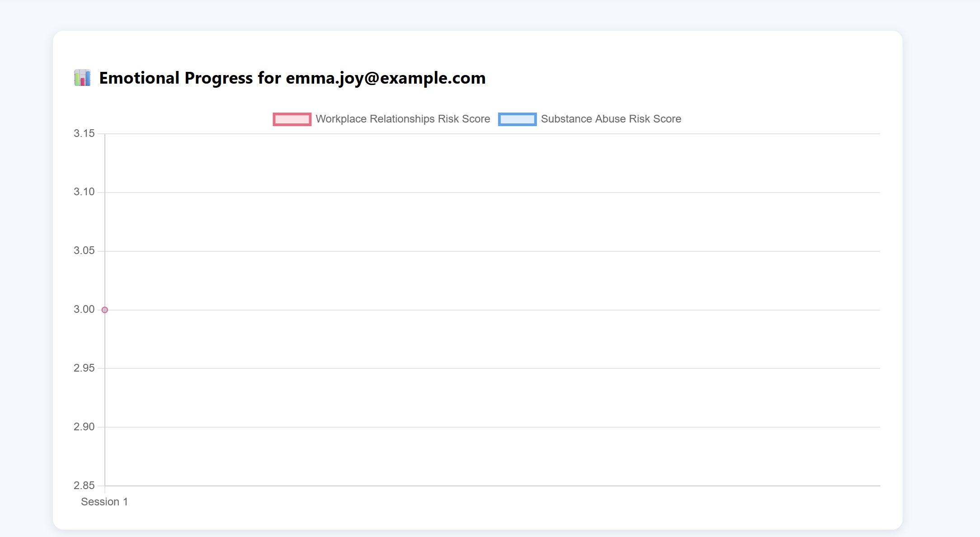Click the 3.05 y-axis label

(84, 251)
